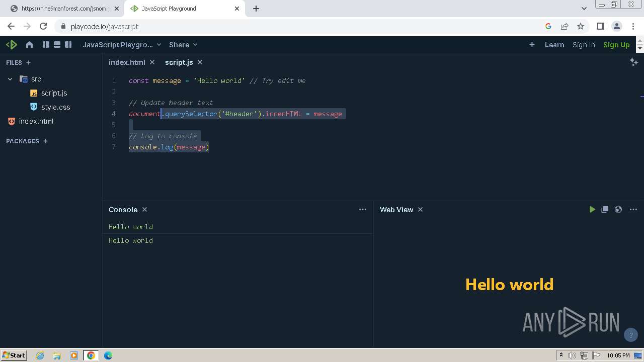Open the tab search chevron
Viewport: 644px width, 362px height.
584,9
